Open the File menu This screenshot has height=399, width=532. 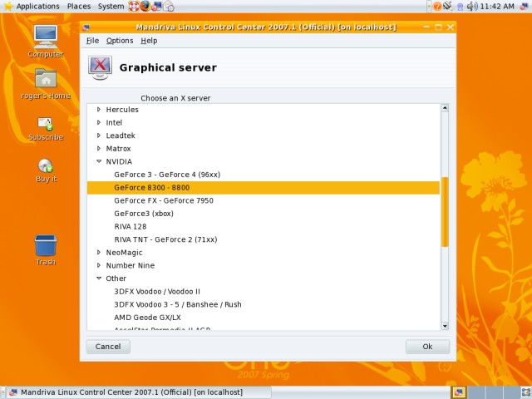(92, 41)
